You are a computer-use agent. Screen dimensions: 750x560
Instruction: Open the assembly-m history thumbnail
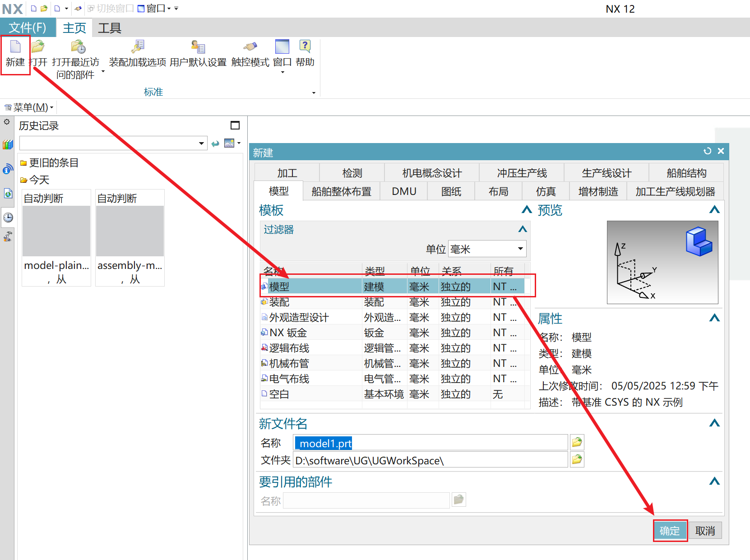[130, 238]
